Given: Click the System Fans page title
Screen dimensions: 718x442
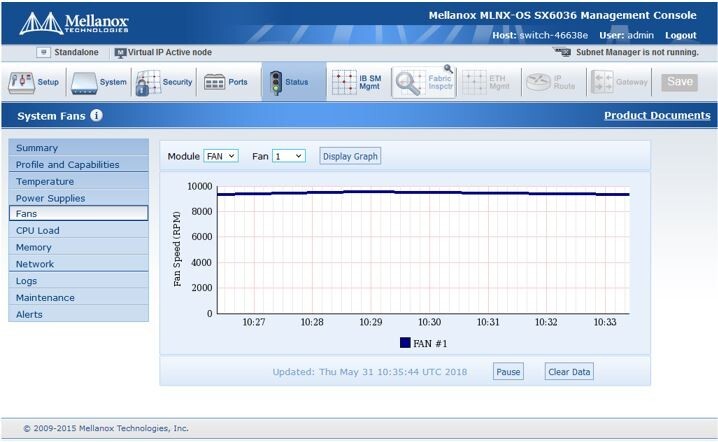Looking at the screenshot, I should (51, 116).
